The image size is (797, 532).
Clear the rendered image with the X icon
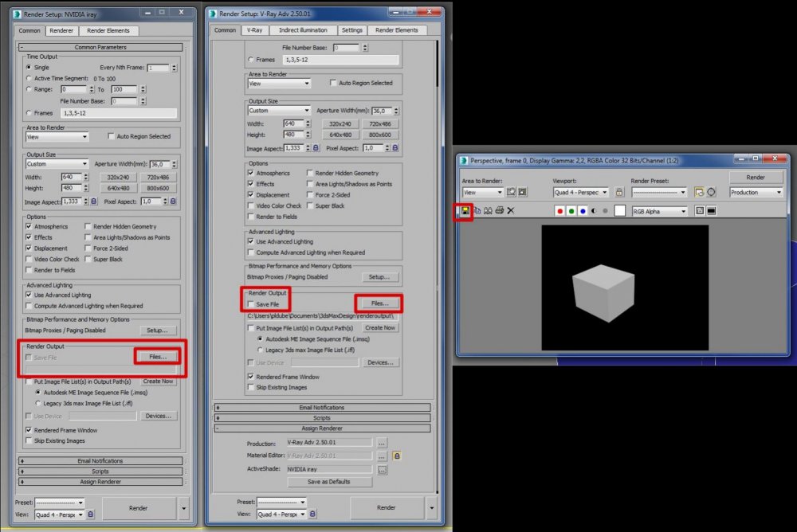coord(511,210)
